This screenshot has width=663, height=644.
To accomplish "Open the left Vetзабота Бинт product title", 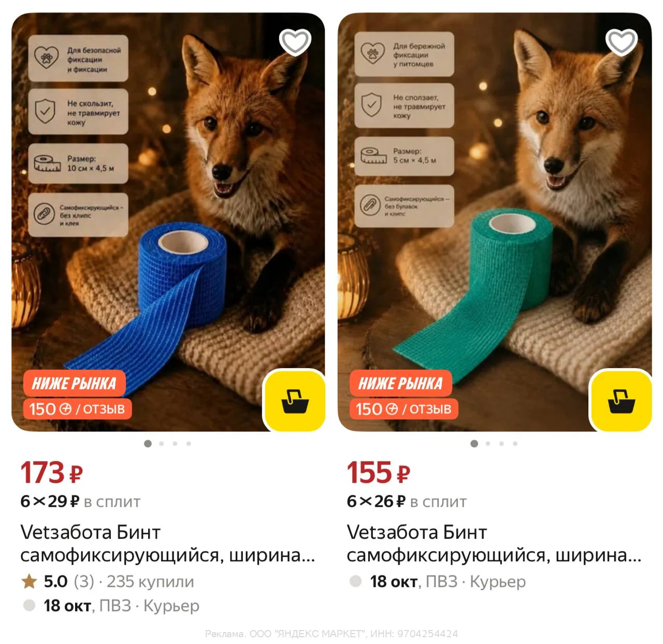I will point(168,544).
